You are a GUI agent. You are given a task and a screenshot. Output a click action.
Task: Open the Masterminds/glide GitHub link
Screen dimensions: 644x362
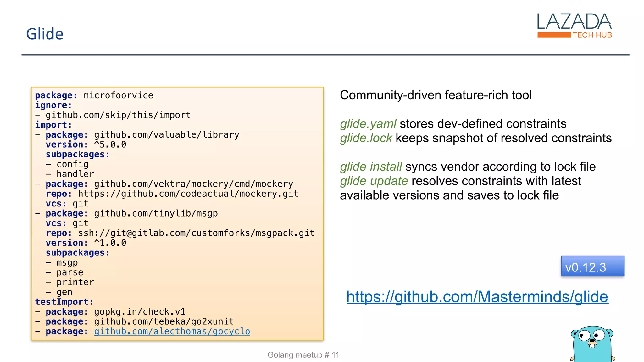(477, 297)
